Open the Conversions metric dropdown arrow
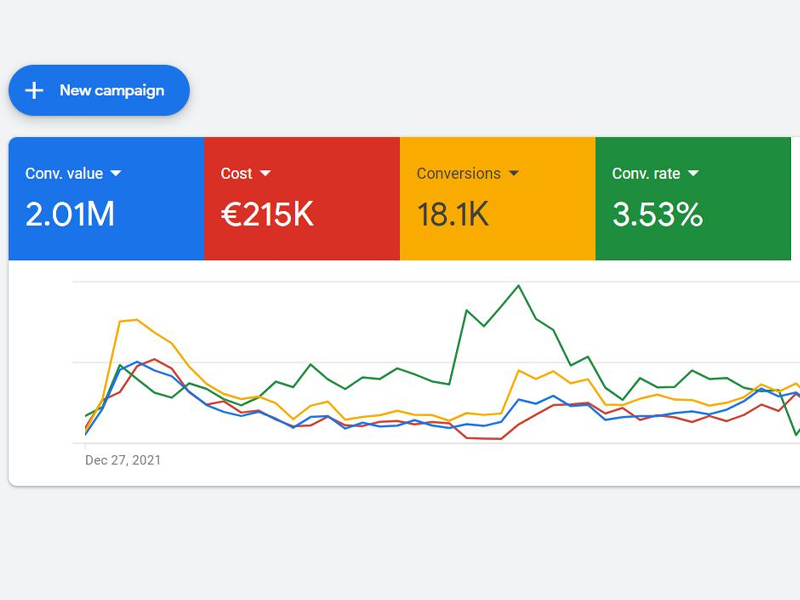The image size is (800, 600). point(514,174)
